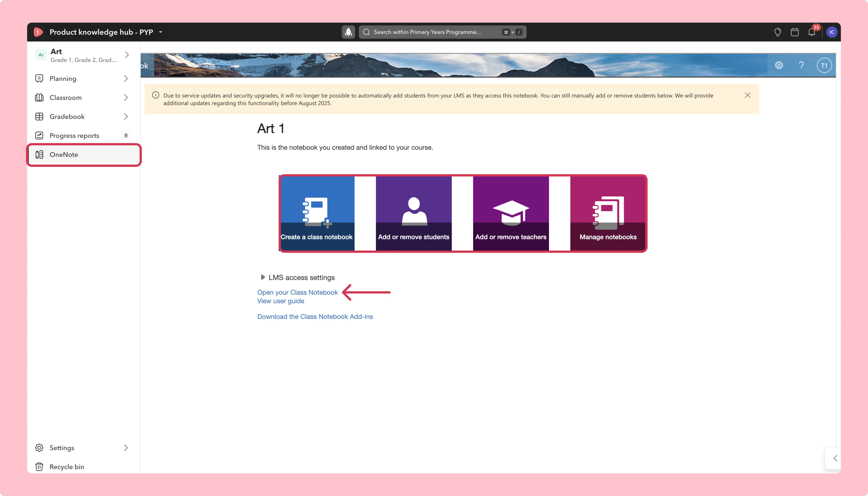Screen dimensions: 868x496
Task: Click the LMS access settings label
Action: 302,278
